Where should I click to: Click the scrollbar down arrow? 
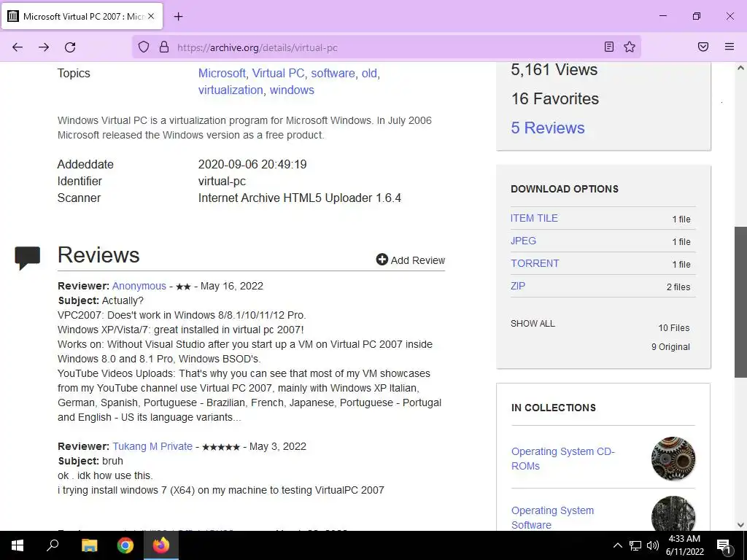pos(740,525)
